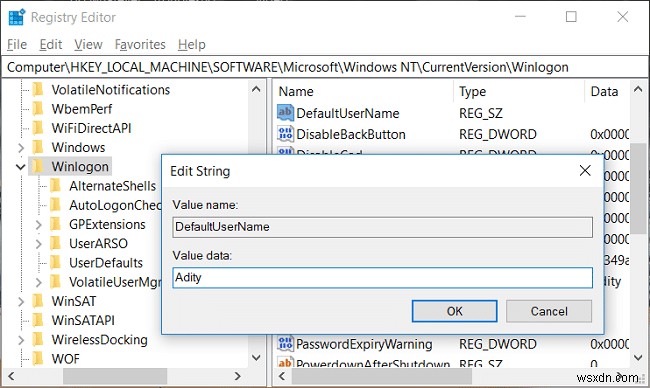Image resolution: width=650 pixels, height=388 pixels.
Task: Click the Windows key folder icon
Action: (x=38, y=147)
